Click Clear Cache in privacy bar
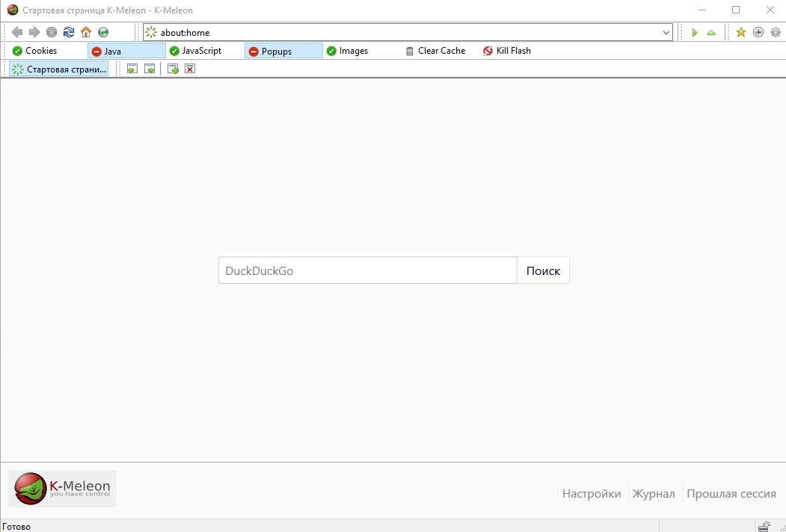 tap(435, 51)
